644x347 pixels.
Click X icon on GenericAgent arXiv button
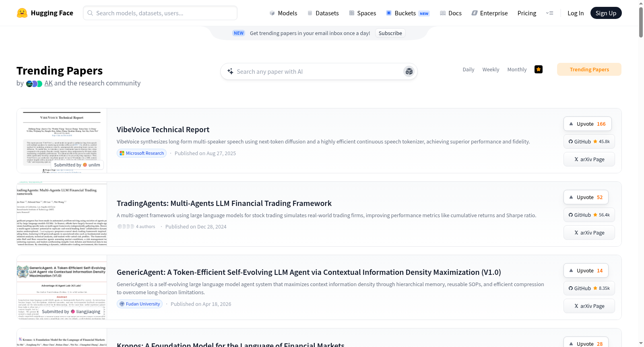pos(576,306)
